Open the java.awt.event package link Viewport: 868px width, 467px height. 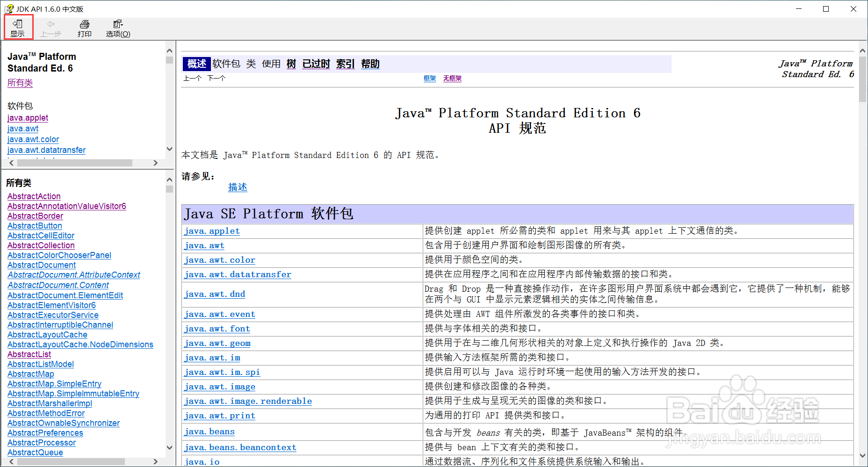pos(219,314)
